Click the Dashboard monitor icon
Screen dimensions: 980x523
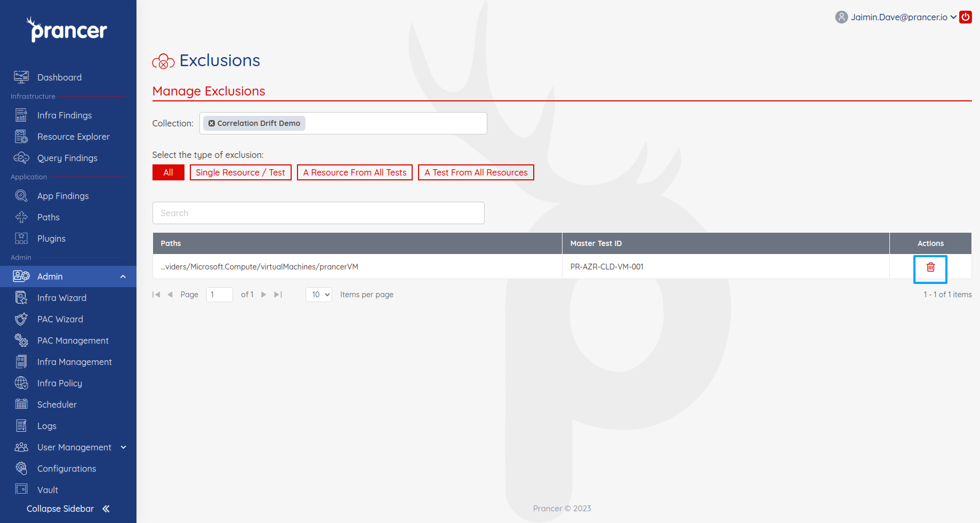[21, 77]
